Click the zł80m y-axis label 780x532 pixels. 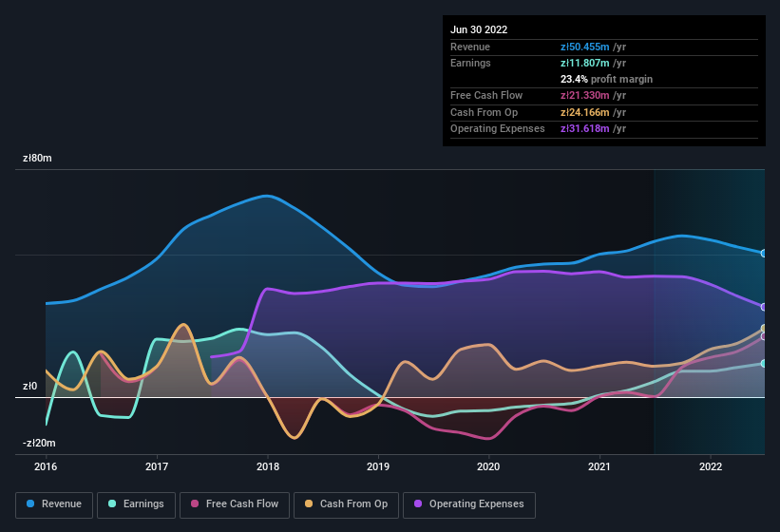point(37,158)
